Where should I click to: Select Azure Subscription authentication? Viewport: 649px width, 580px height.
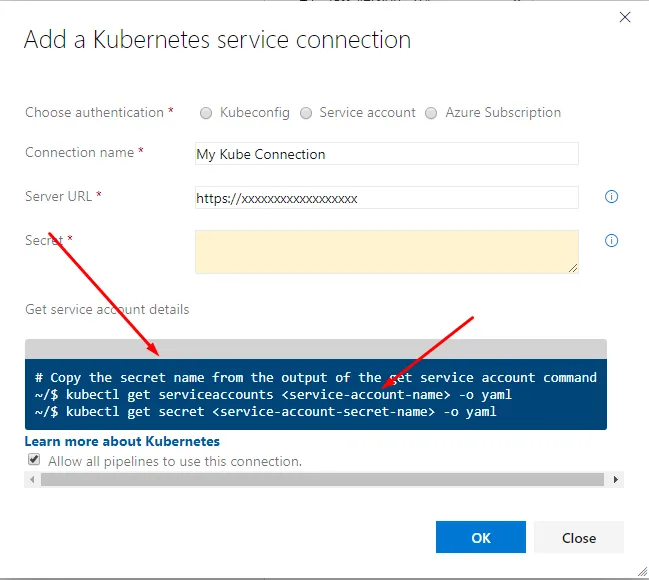(431, 113)
